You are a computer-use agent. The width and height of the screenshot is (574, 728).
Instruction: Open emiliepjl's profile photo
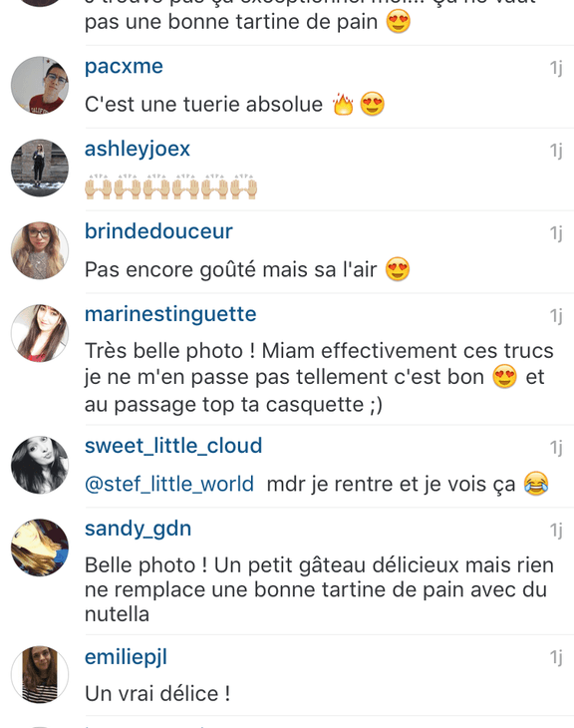[40, 674]
